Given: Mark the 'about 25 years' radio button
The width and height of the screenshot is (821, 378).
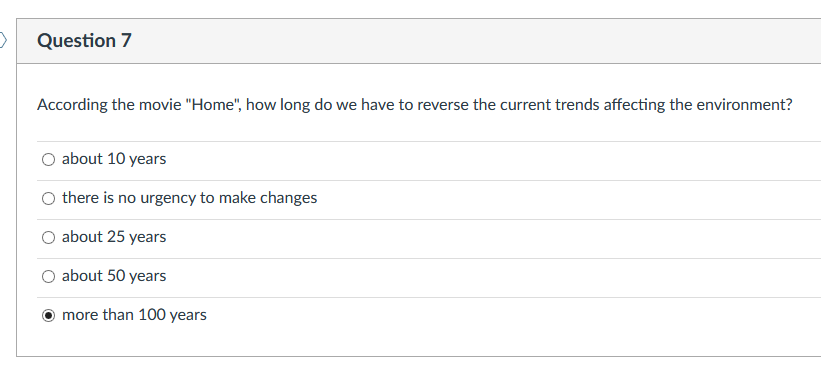Looking at the screenshot, I should pos(48,238).
